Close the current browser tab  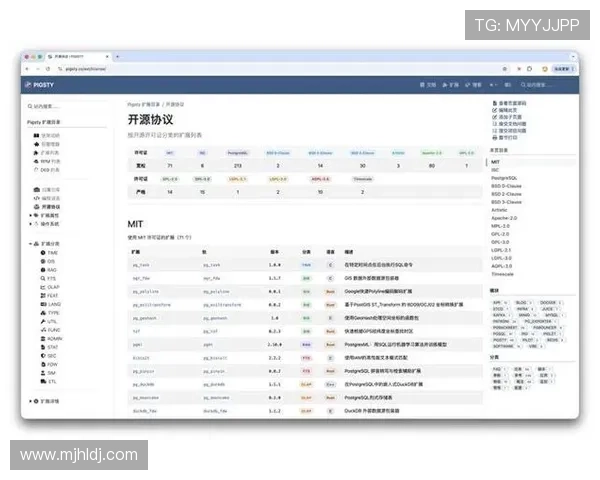coord(107,57)
